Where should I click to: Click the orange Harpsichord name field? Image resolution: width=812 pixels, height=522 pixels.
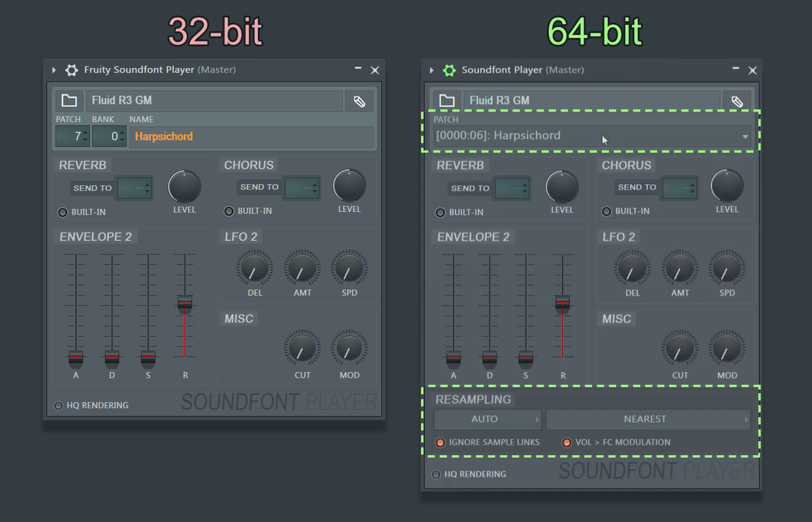click(x=251, y=137)
